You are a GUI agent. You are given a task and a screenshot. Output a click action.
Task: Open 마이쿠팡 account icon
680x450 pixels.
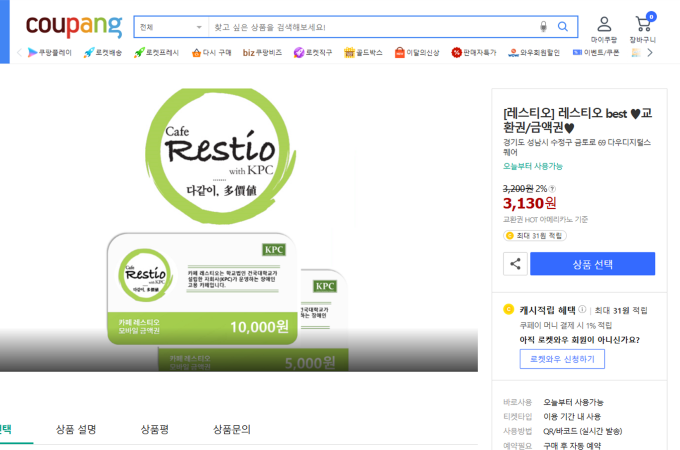click(604, 29)
